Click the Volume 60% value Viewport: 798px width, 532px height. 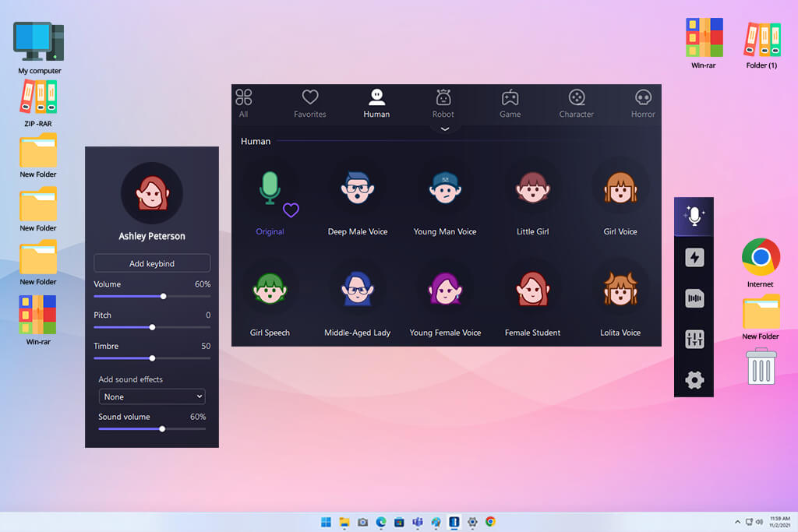point(203,284)
